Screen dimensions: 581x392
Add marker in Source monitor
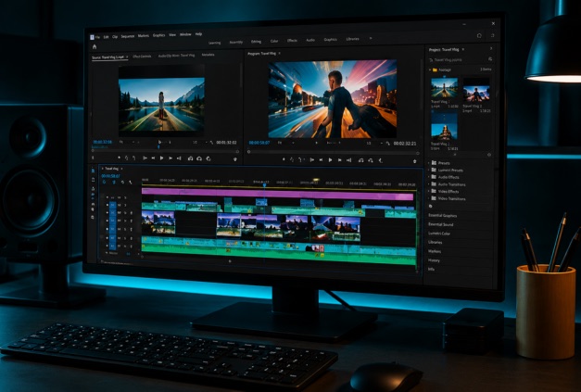pos(120,158)
